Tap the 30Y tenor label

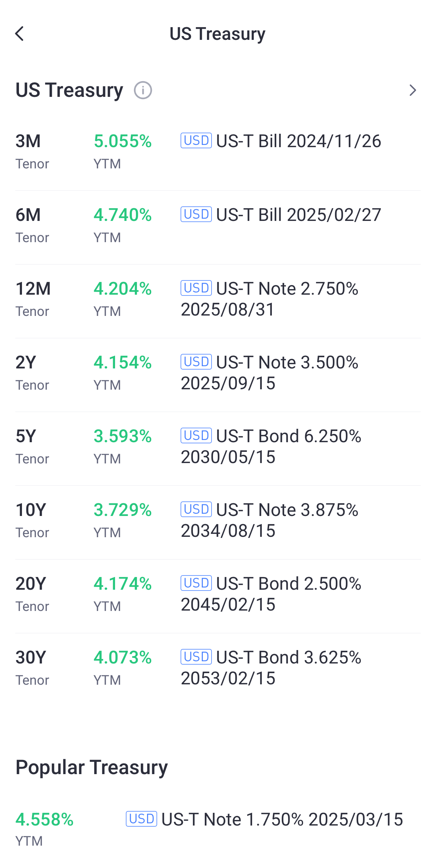coord(31,658)
